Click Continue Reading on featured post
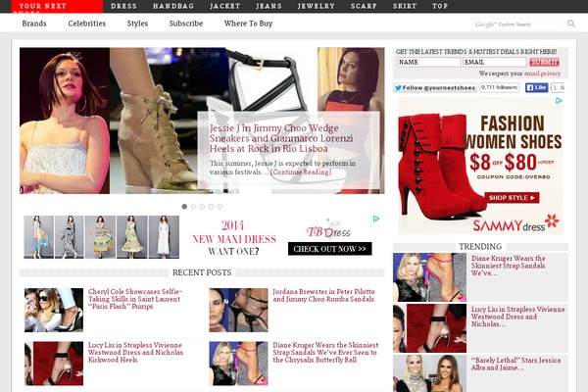588x392 pixels. (301, 172)
